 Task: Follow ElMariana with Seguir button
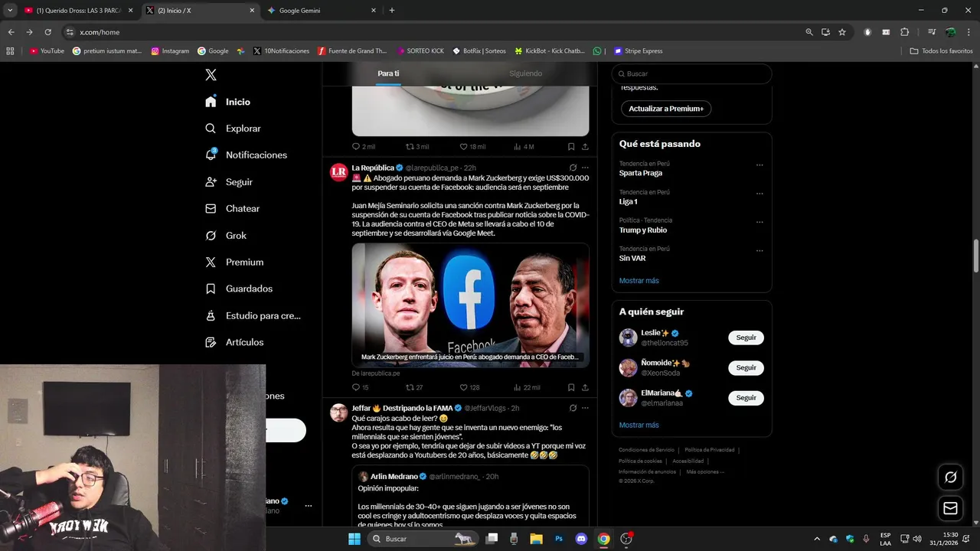pyautogui.click(x=746, y=398)
